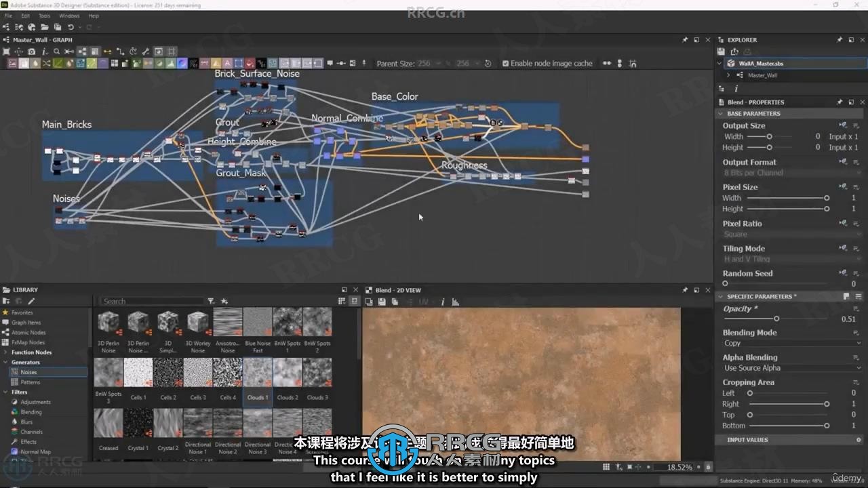Click the Opacity slider handle
Image resolution: width=868 pixels, height=488 pixels.
(x=776, y=319)
